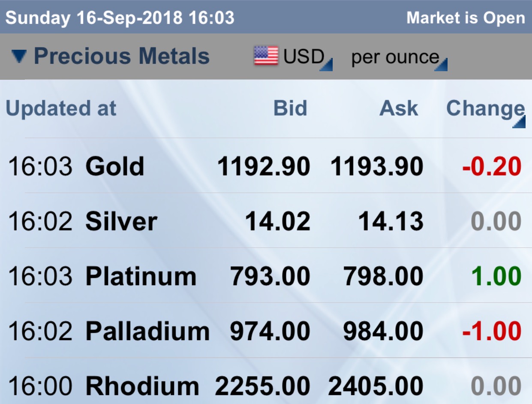The image size is (532, 404).
Task: Open the USD currency dropdown
Action: click(307, 57)
